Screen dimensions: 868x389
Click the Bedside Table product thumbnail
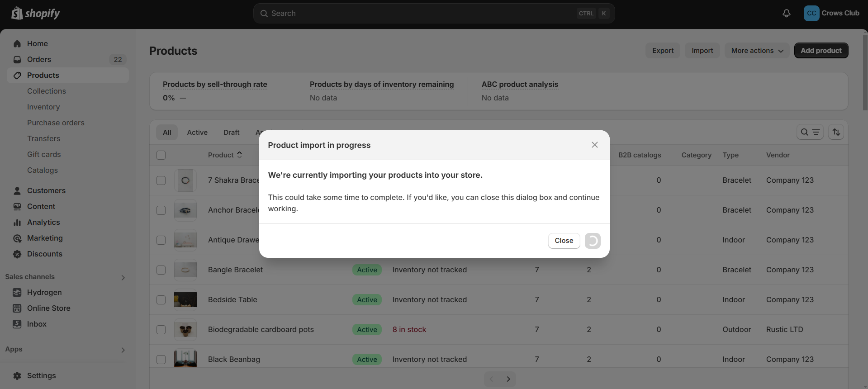click(185, 299)
